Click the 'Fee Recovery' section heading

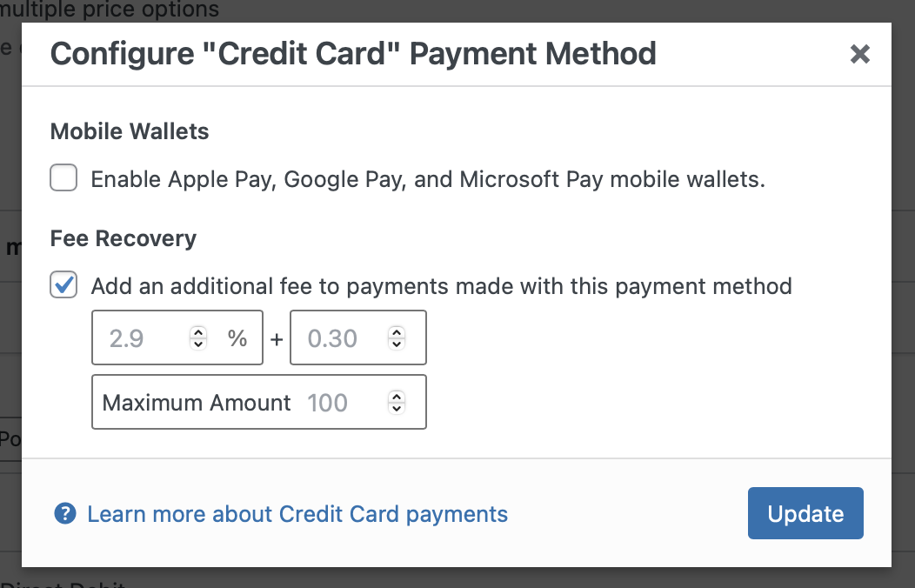[124, 238]
